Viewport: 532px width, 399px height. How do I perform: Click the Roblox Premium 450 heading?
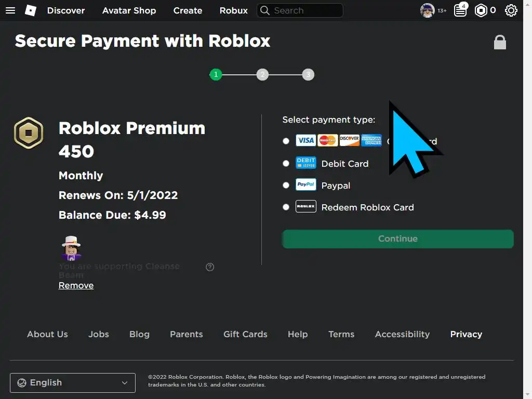pyautogui.click(x=131, y=139)
